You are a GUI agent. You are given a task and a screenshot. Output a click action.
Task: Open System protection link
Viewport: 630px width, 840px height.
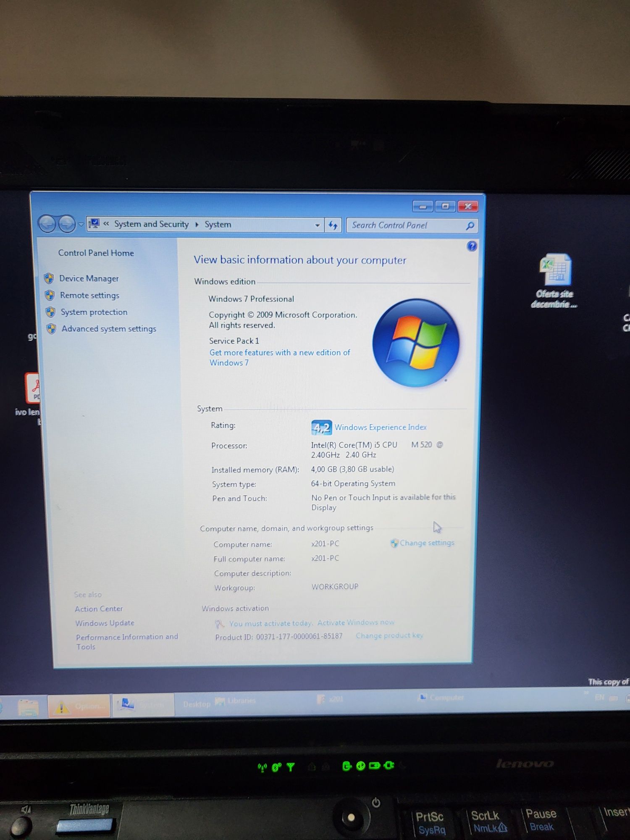point(94,312)
